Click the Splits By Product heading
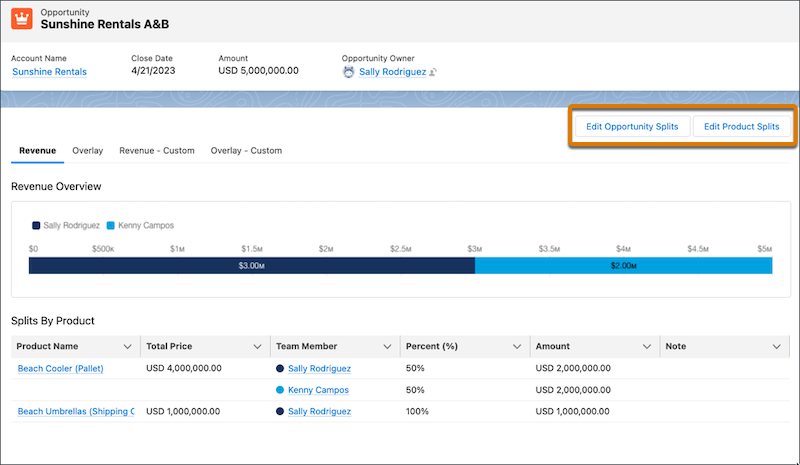This screenshot has width=800, height=465. (53, 321)
